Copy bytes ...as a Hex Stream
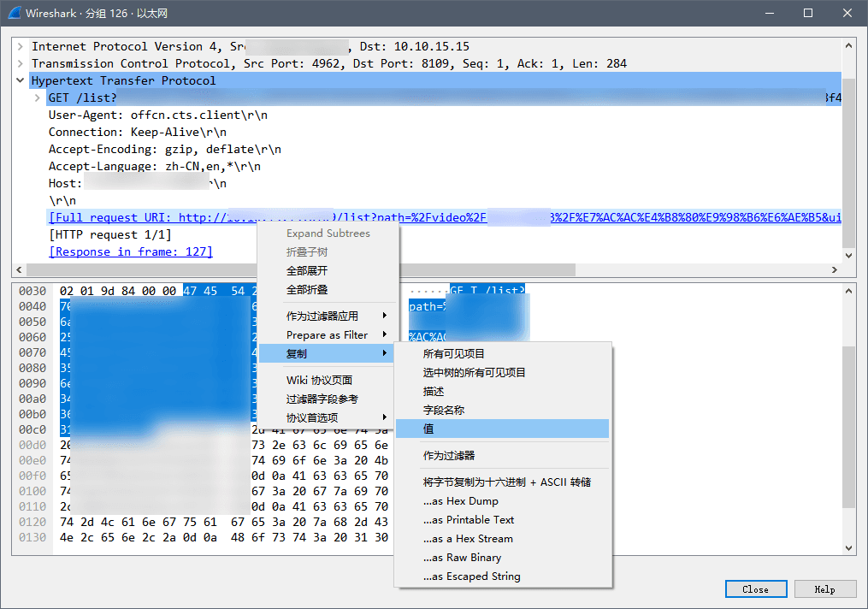The width and height of the screenshot is (868, 609). (x=503, y=539)
